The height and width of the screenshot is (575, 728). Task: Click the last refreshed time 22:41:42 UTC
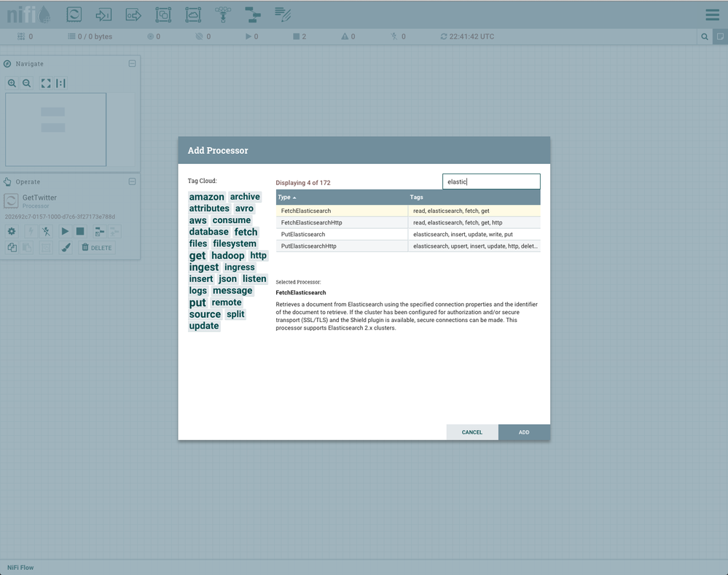tap(471, 36)
